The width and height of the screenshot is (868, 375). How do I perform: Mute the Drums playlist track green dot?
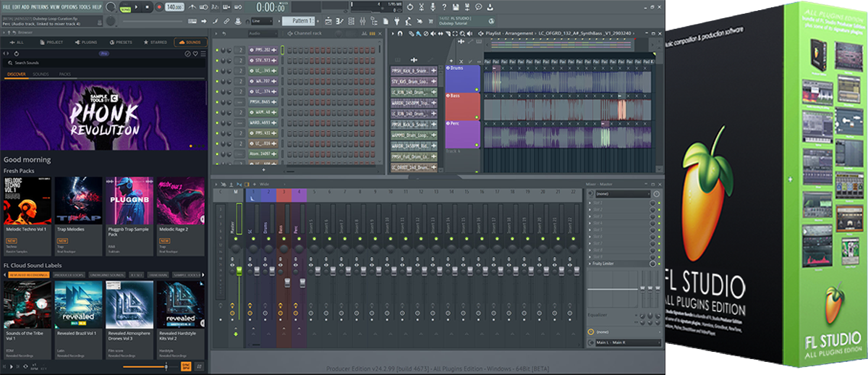[x=477, y=89]
